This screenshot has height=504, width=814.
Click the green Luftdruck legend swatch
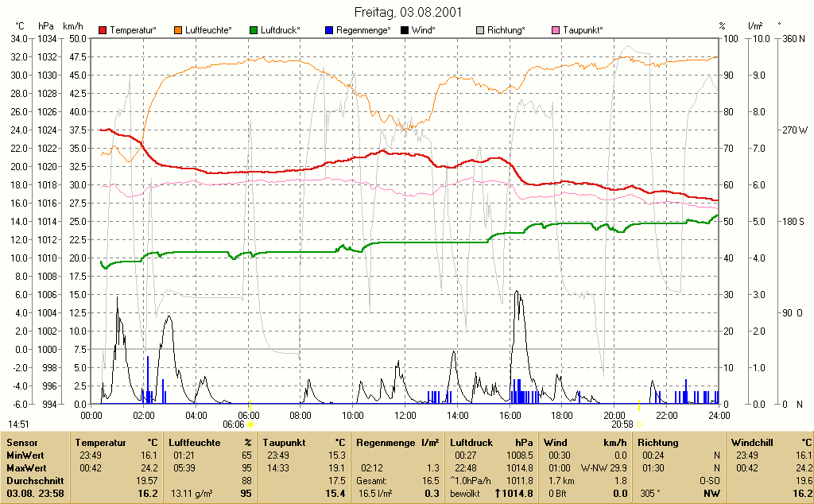[254, 31]
